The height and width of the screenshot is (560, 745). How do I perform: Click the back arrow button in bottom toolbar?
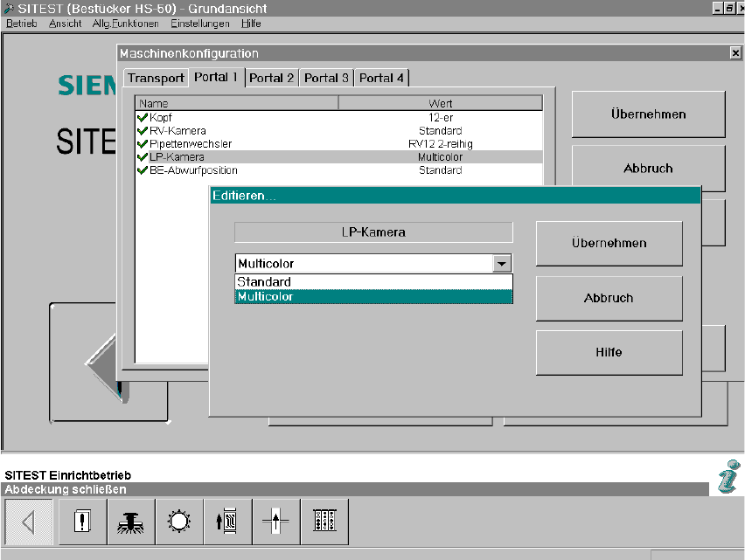(x=29, y=522)
